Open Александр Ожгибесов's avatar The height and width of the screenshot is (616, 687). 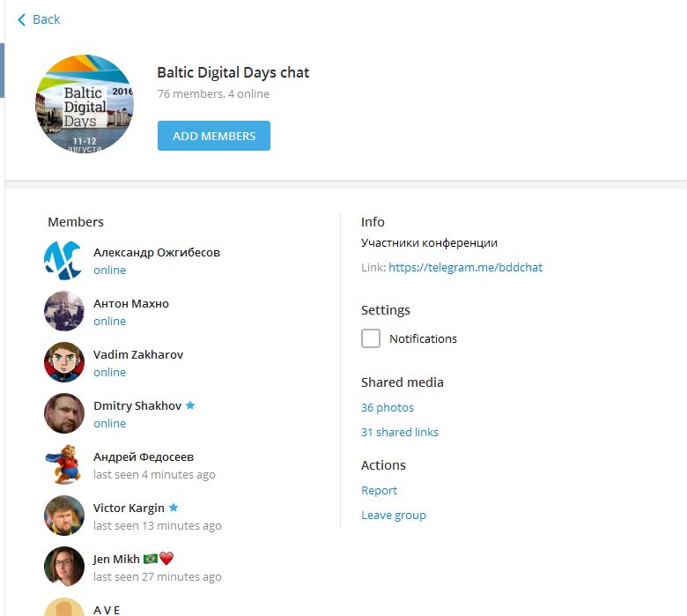point(64,261)
